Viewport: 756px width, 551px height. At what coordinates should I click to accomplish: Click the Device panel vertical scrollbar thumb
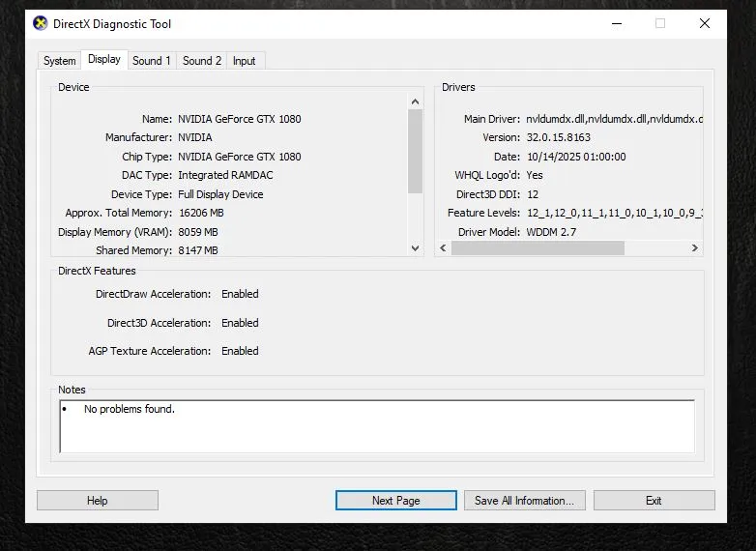point(415,152)
